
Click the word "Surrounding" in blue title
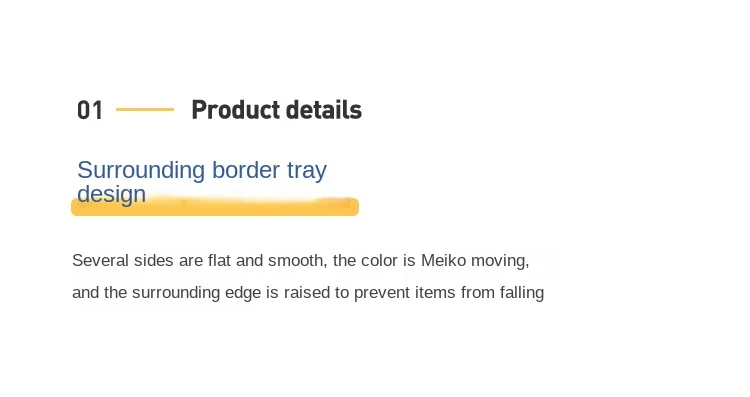pos(141,170)
